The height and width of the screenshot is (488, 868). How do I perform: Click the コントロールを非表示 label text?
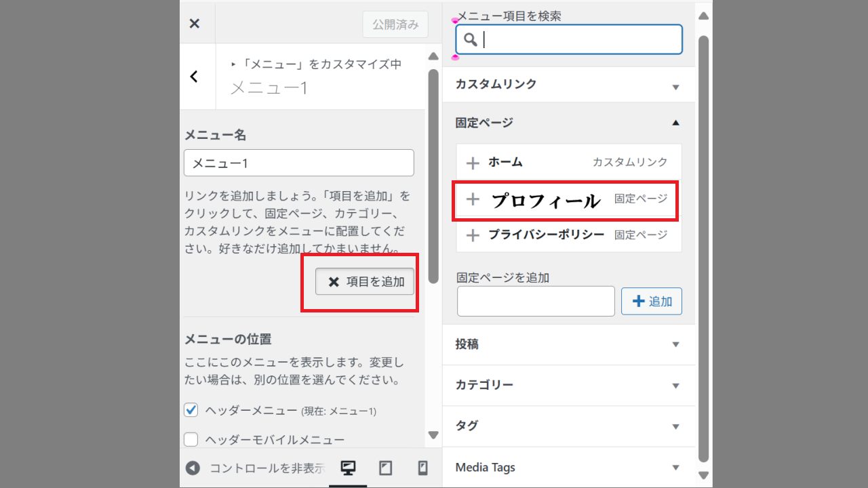click(x=267, y=468)
